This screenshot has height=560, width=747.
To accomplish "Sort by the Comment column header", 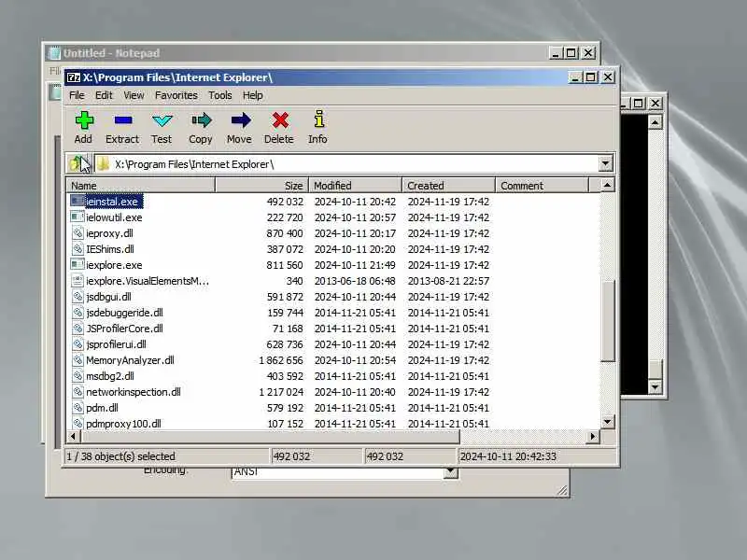I will point(543,185).
